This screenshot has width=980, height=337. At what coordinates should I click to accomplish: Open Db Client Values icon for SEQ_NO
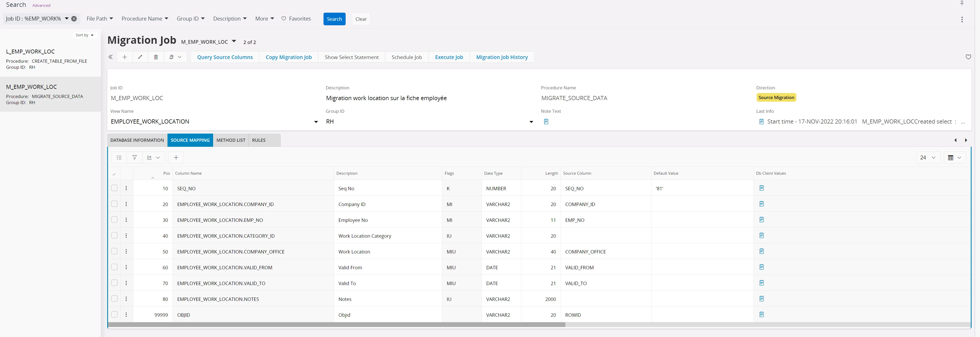(762, 188)
